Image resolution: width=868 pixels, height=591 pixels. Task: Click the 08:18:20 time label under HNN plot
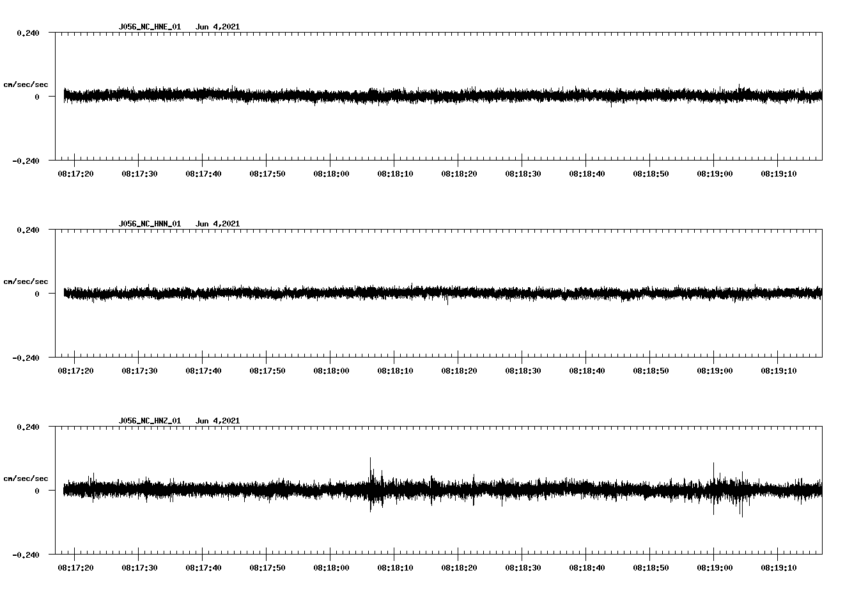(459, 371)
